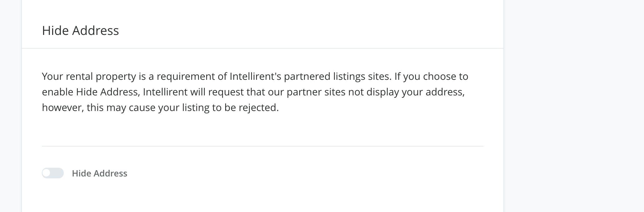Click "If you choose to" in the description
This screenshot has height=212, width=644.
431,76
